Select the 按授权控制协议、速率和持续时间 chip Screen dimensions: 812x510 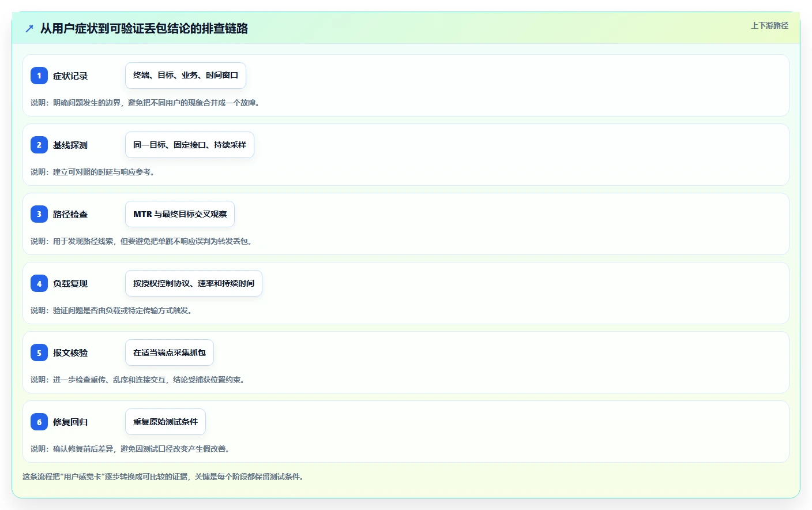click(194, 283)
